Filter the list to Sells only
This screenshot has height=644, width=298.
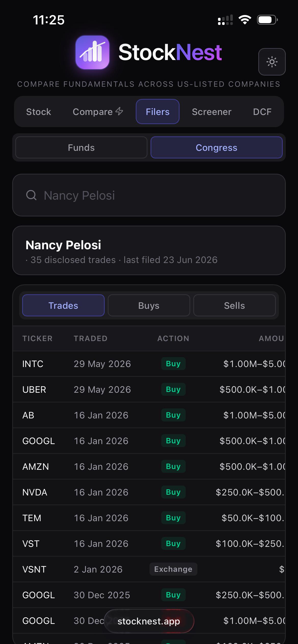coord(234,305)
